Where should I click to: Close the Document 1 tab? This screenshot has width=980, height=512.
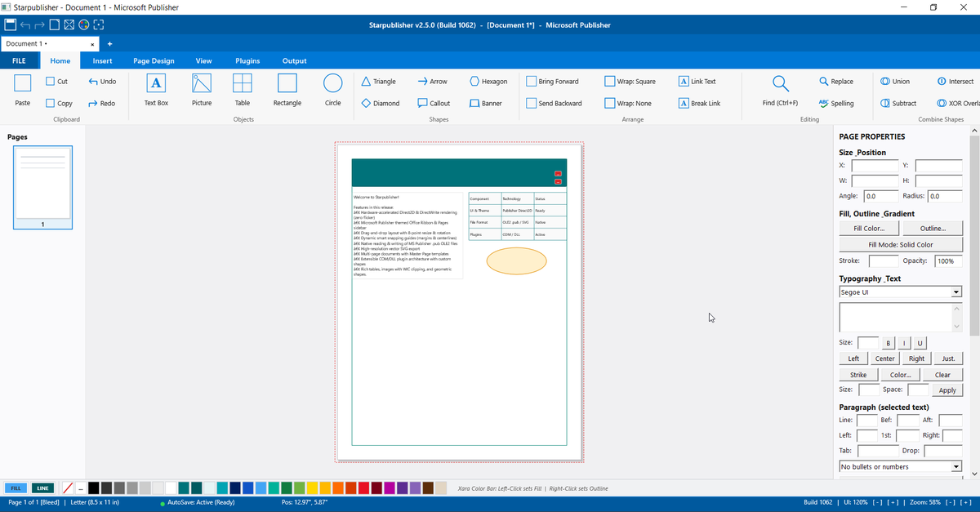point(92,44)
